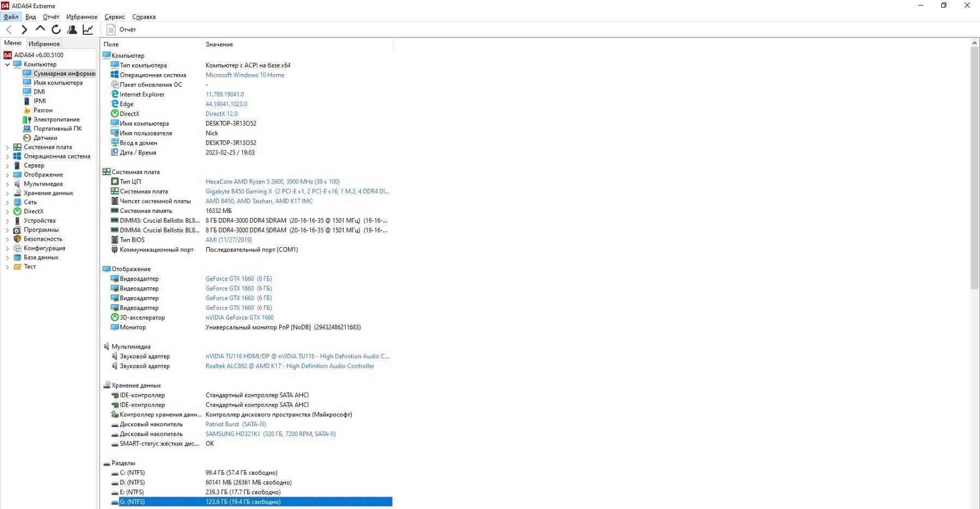Screen dimensions: 980x509
Task: Open the Realtek ALC892 audio link
Action: (x=290, y=366)
